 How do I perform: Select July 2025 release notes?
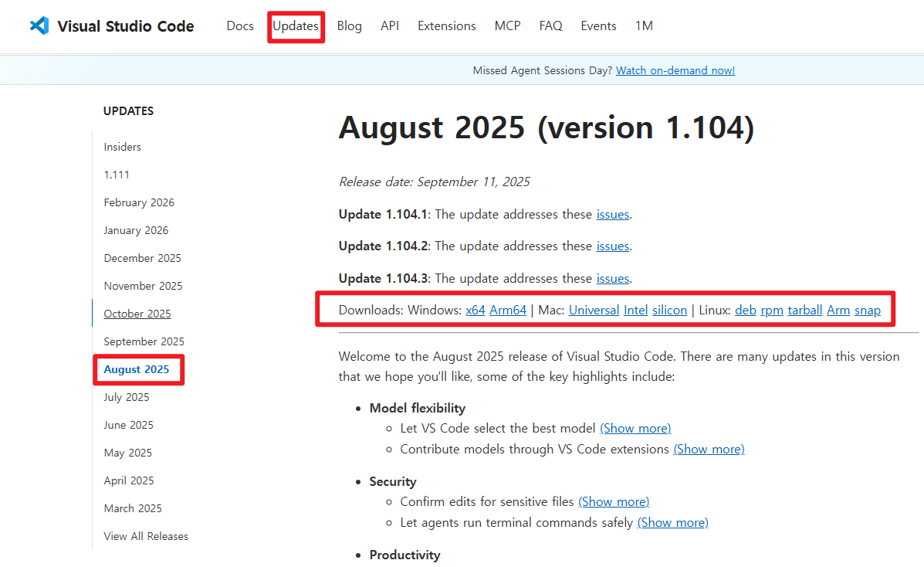point(127,397)
